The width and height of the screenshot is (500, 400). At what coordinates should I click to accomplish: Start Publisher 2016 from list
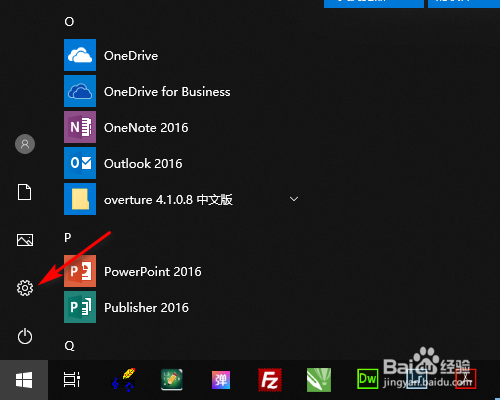click(x=146, y=308)
